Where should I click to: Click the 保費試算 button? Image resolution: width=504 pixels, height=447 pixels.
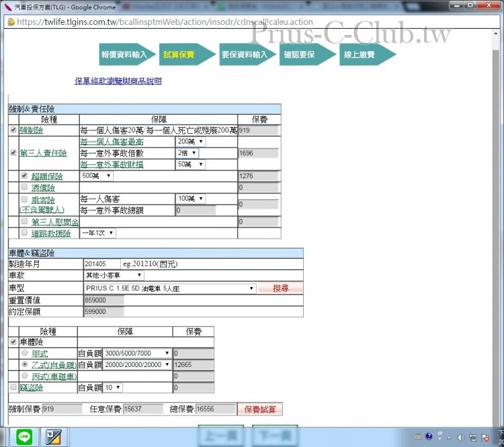260,409
